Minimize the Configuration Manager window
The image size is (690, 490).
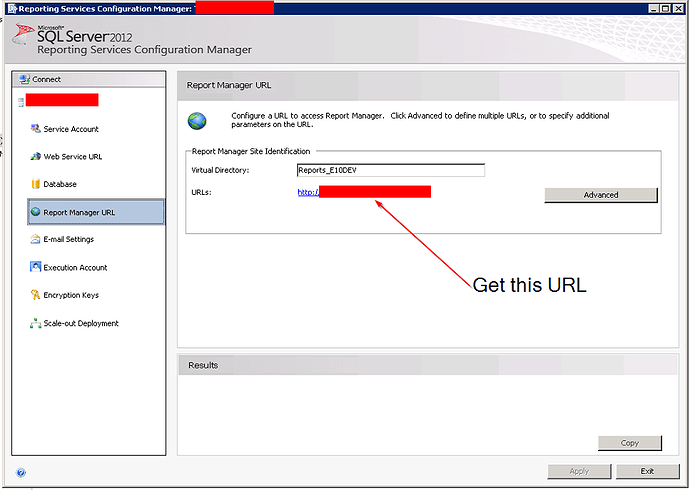[654, 8]
